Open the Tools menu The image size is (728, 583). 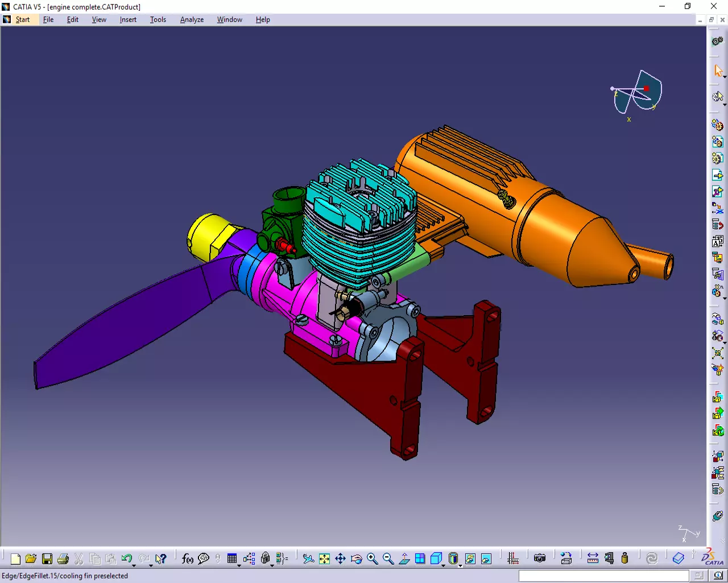coord(158,19)
